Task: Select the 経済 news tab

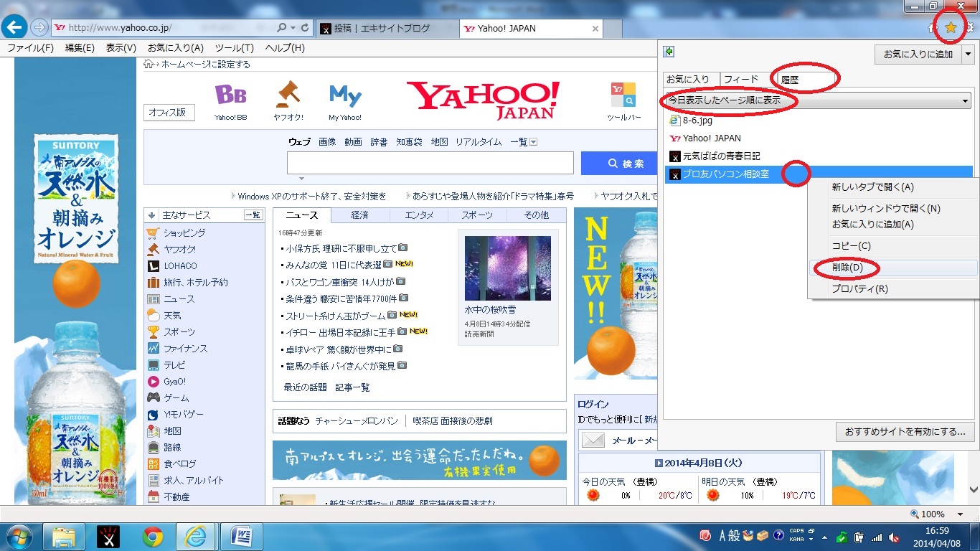Action: [x=360, y=215]
